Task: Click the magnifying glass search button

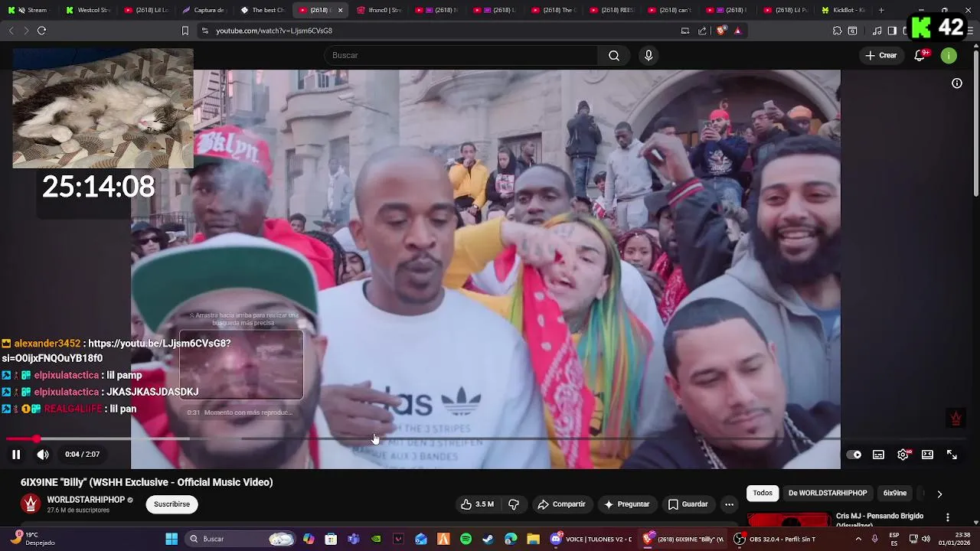Action: [x=614, y=55]
